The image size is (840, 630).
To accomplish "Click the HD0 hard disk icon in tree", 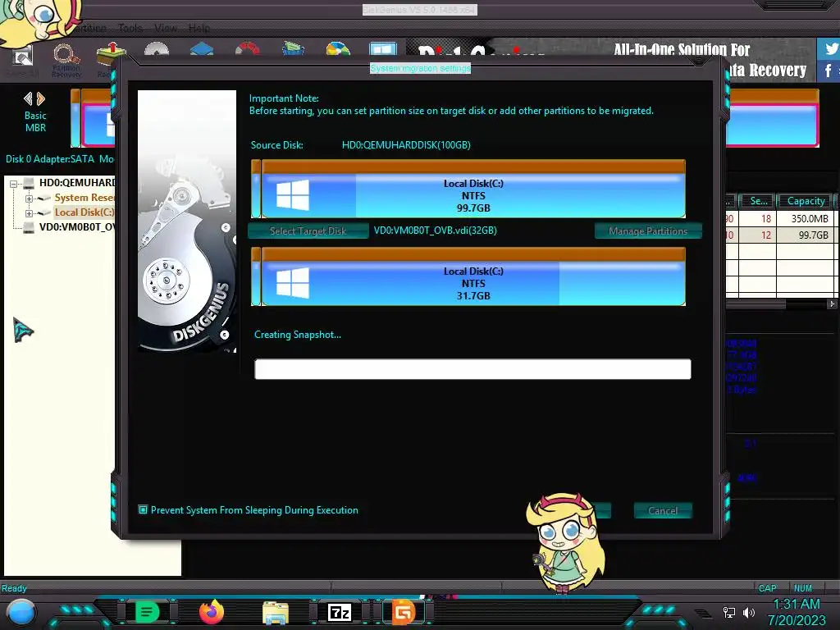I will click(29, 183).
